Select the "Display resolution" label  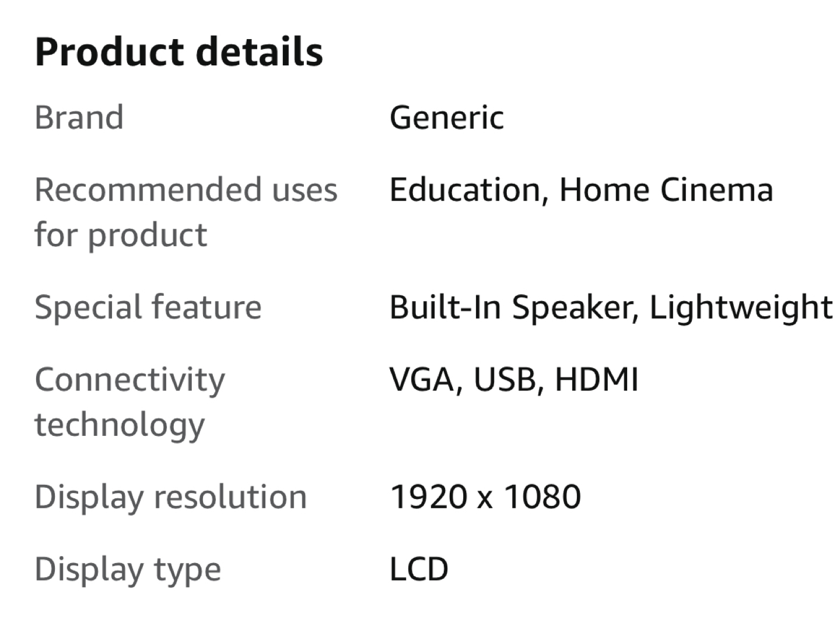point(170,497)
